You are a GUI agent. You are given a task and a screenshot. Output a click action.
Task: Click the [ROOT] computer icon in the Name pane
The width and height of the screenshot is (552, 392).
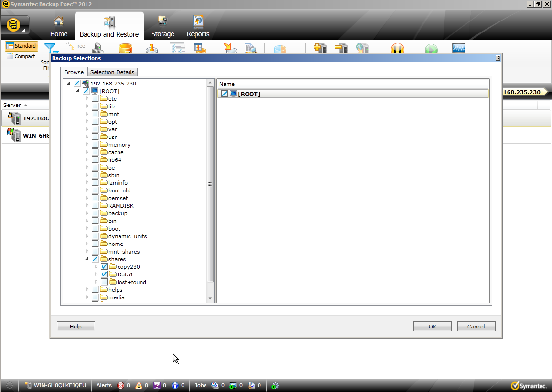233,94
